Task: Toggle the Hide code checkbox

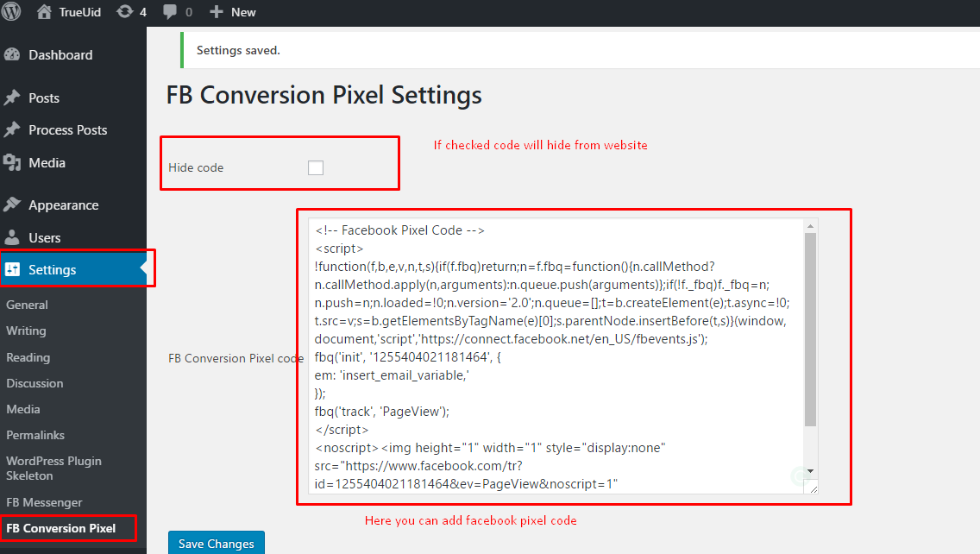Action: pyautogui.click(x=316, y=167)
